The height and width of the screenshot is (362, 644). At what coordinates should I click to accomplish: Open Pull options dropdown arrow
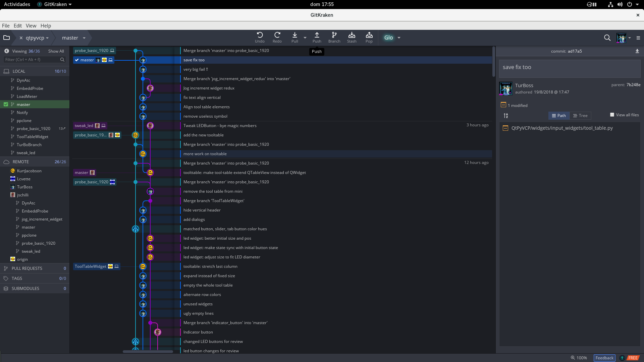[305, 38]
